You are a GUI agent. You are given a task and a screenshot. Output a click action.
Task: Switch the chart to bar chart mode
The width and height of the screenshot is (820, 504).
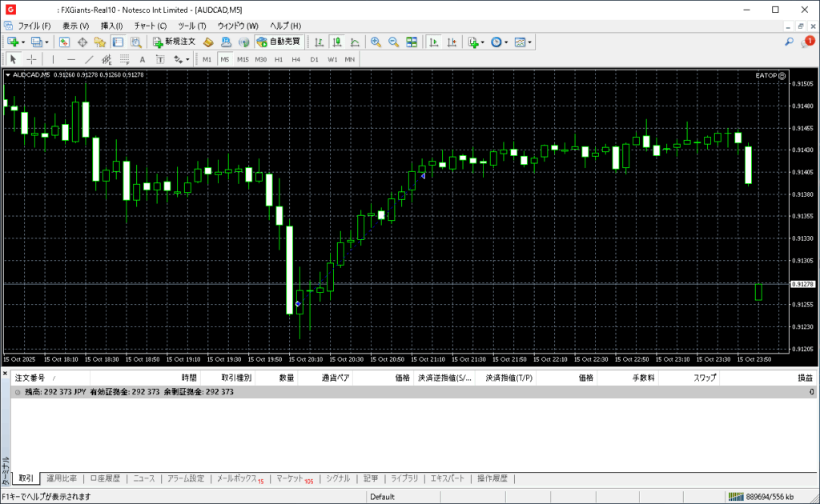point(319,42)
